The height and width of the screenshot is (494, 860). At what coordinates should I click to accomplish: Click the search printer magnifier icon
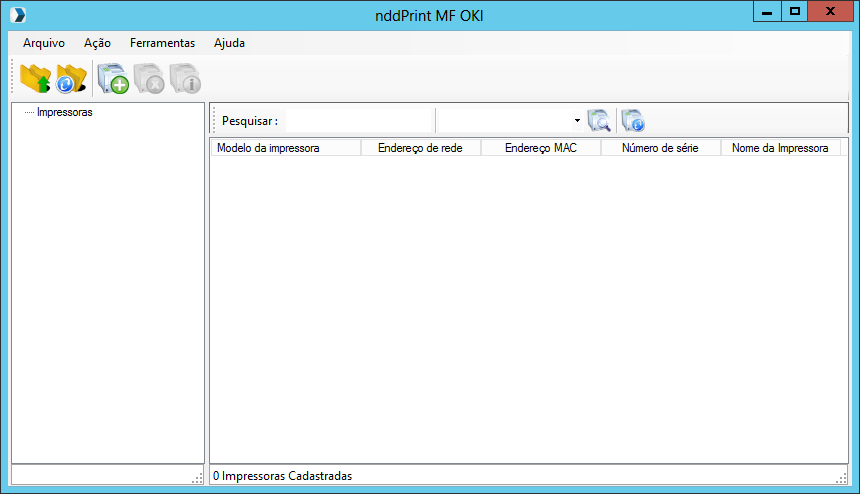tap(599, 120)
